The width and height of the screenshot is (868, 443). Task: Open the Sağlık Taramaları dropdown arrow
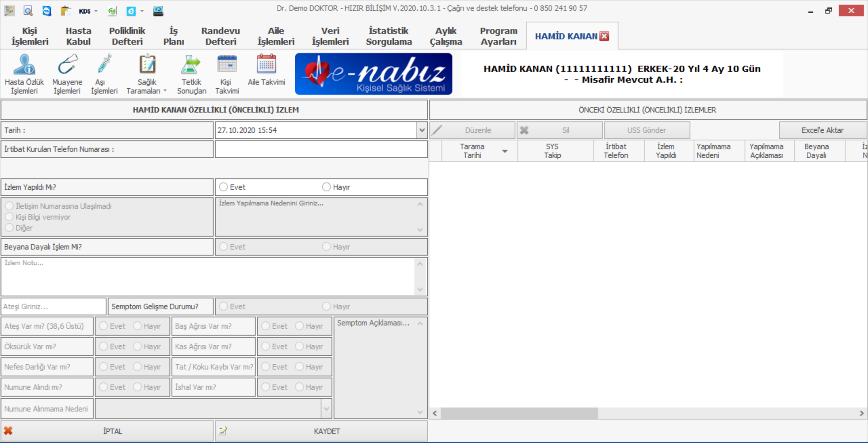point(165,91)
